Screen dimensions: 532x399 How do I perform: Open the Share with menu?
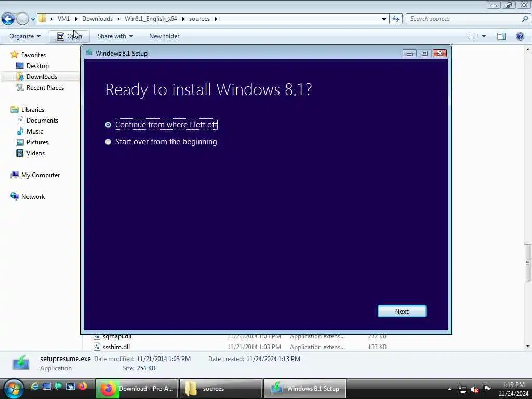tap(115, 36)
